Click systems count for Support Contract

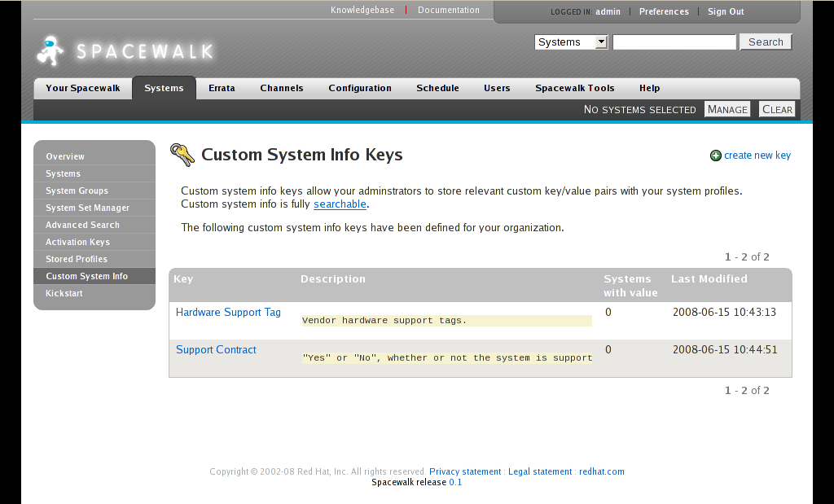coord(608,350)
